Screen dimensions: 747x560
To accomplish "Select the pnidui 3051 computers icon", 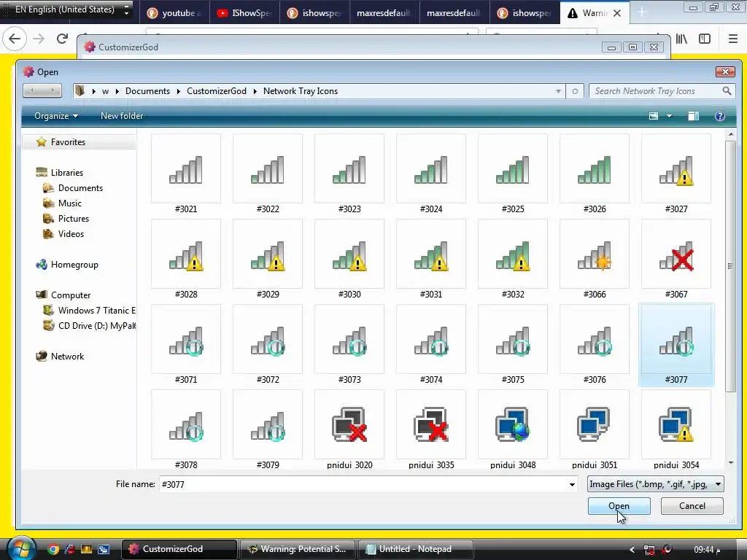I will pos(595,429).
